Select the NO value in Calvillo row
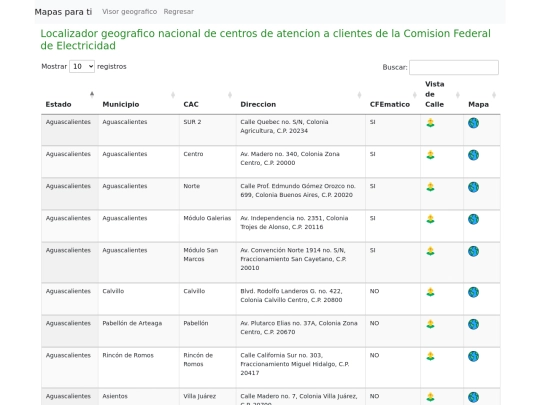 [374, 291]
